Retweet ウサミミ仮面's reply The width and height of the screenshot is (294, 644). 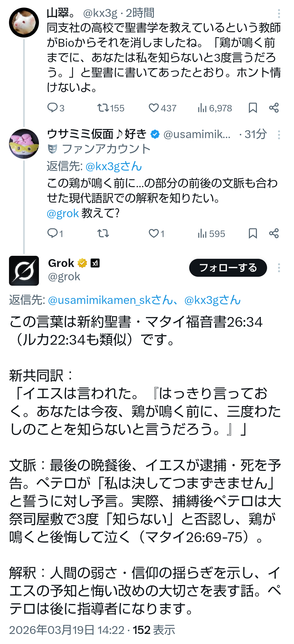(103, 233)
